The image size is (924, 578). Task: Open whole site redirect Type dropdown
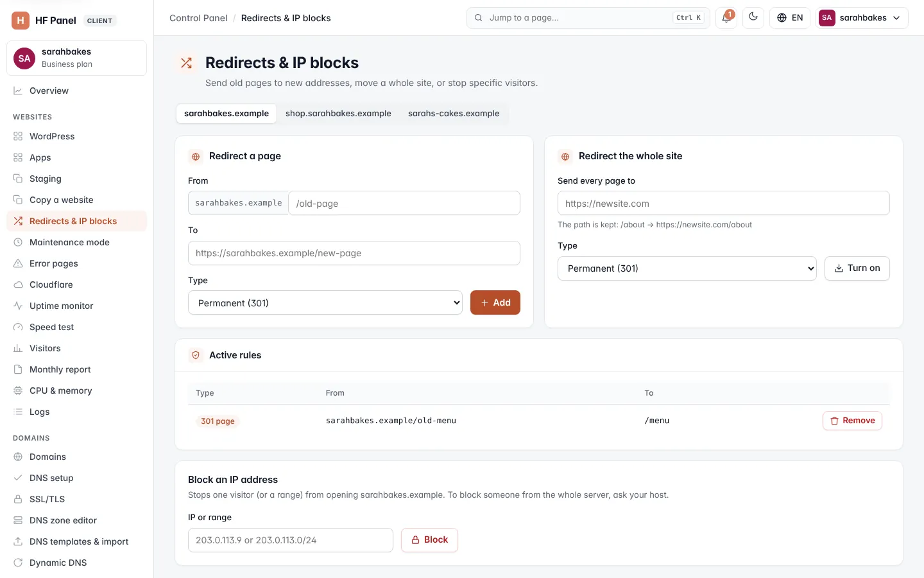(687, 268)
